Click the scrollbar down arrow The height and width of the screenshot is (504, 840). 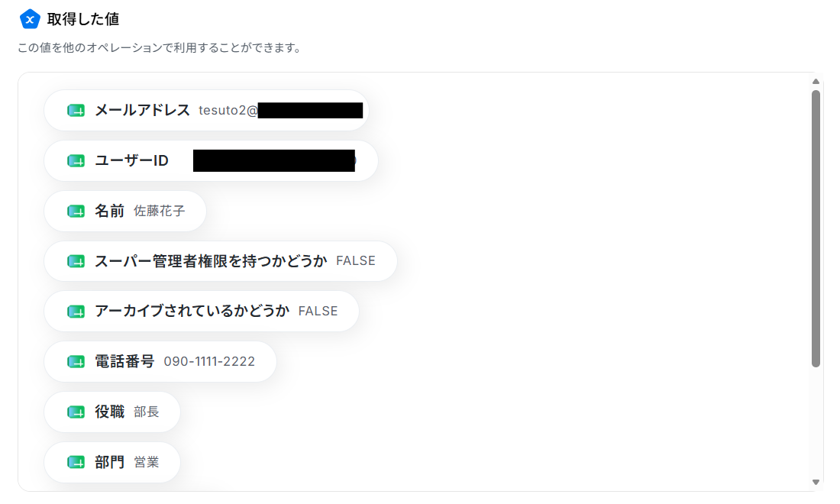click(x=816, y=482)
